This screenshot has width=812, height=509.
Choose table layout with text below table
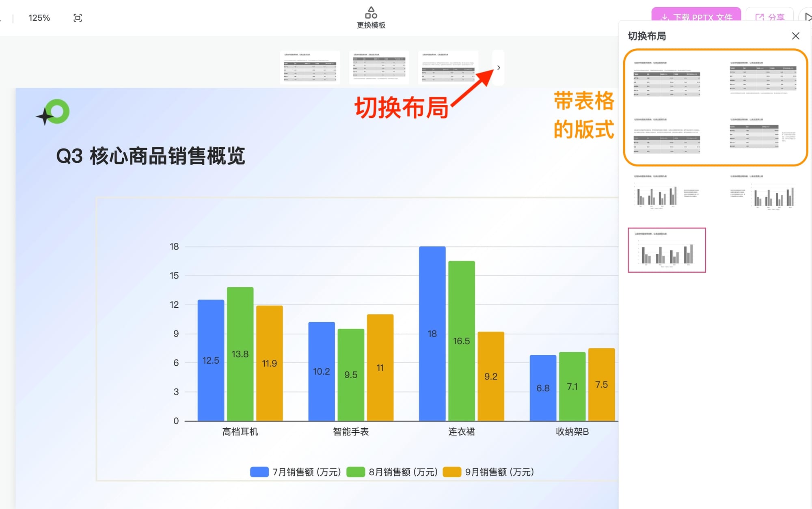coord(763,79)
